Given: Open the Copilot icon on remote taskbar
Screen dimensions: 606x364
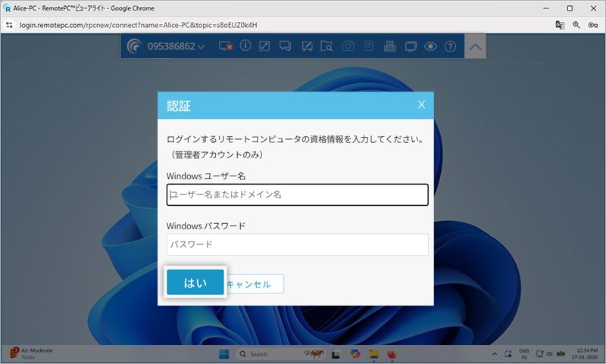Looking at the screenshot, I should tap(355, 353).
